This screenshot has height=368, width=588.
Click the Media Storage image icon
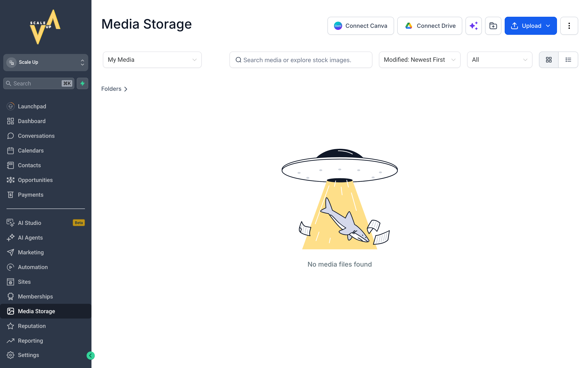10,311
